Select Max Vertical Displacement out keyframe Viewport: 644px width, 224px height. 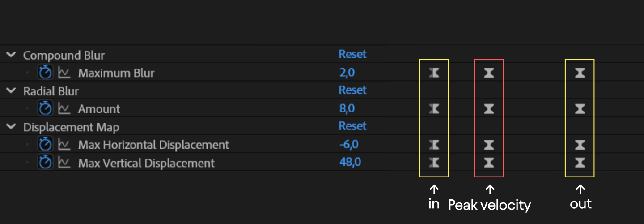(580, 162)
